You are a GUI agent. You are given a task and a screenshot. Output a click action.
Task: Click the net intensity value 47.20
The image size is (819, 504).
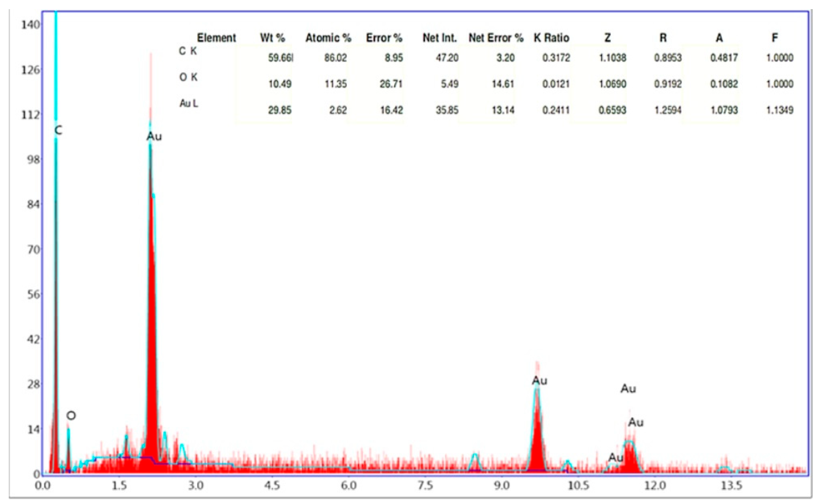[447, 58]
